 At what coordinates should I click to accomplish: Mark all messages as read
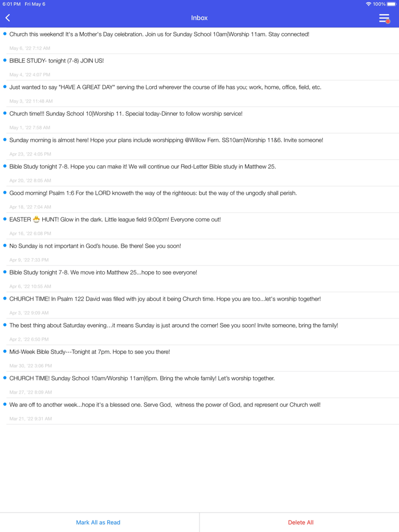click(98, 522)
